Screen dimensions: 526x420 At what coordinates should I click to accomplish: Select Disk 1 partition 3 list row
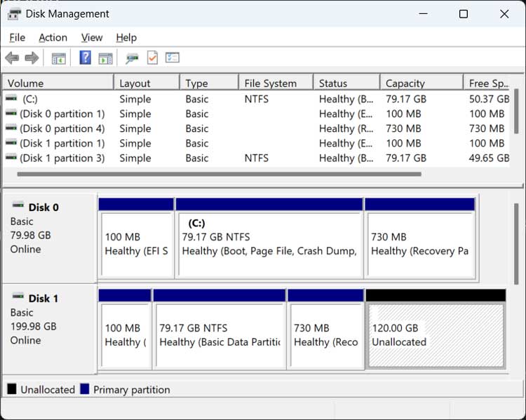click(x=62, y=158)
